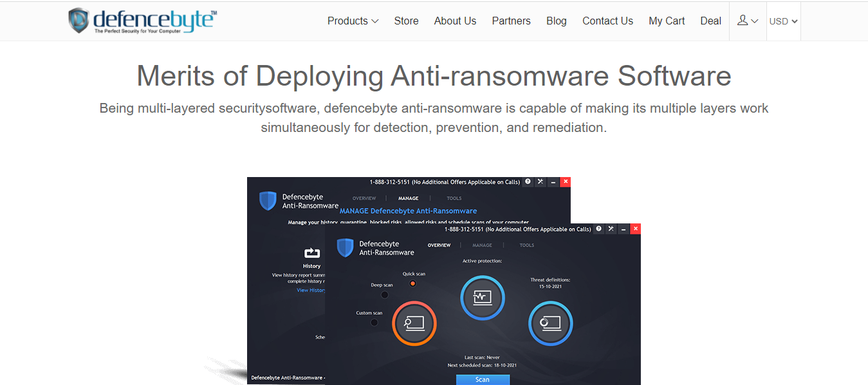
Task: View My Cart
Action: pyautogui.click(x=667, y=21)
